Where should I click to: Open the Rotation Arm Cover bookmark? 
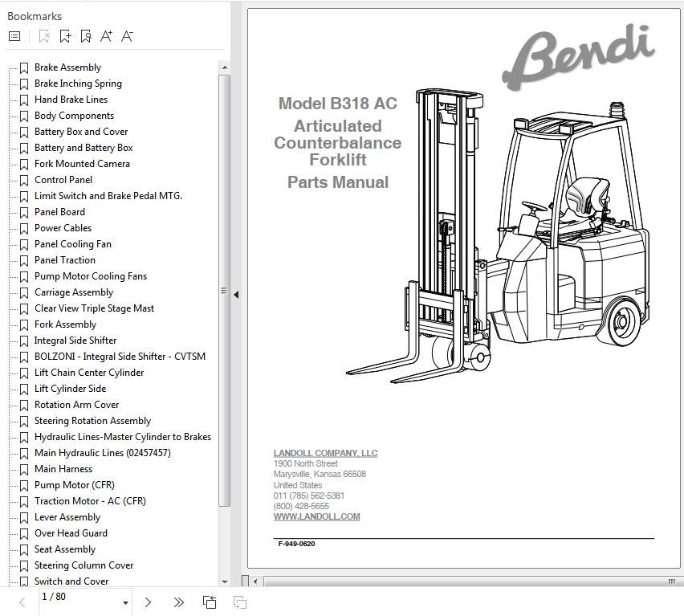click(76, 405)
